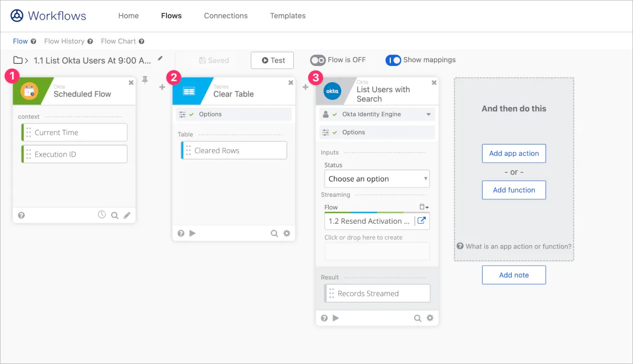The width and height of the screenshot is (633, 364).
Task: Click the Workflows logo icon
Action: 17,16
